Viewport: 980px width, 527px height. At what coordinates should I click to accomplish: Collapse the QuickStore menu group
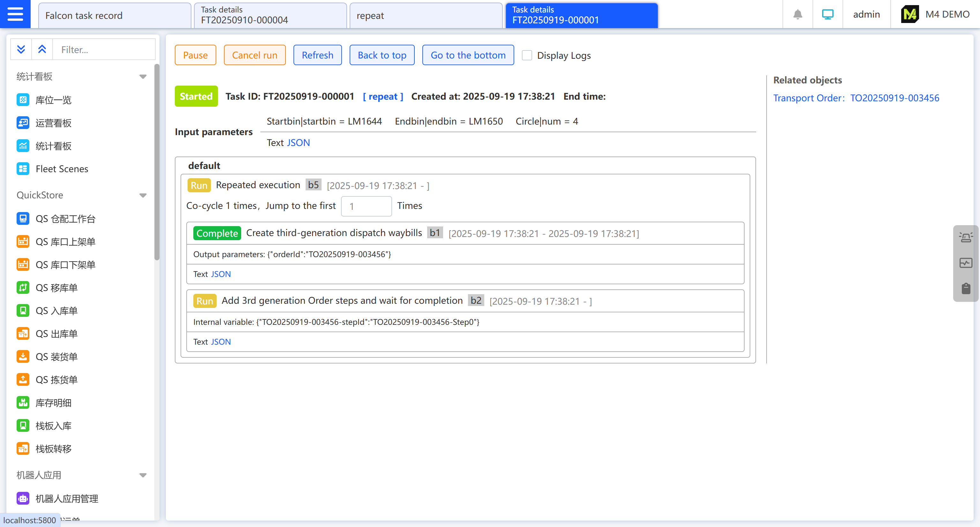[143, 195]
